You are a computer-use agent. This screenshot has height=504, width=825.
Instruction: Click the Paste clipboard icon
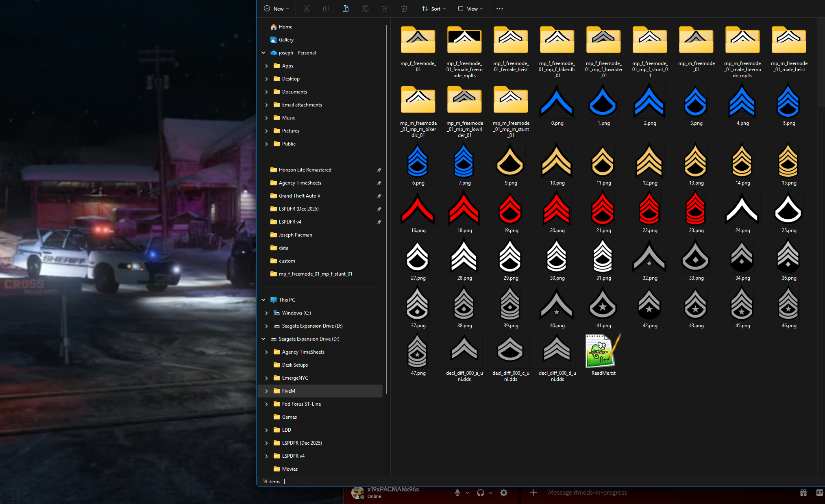(x=346, y=9)
